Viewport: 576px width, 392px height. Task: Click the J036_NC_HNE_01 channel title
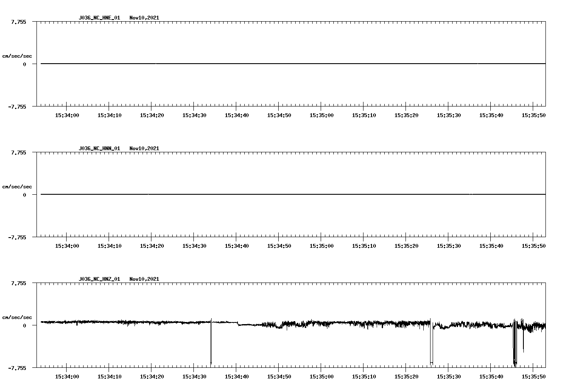(x=99, y=18)
